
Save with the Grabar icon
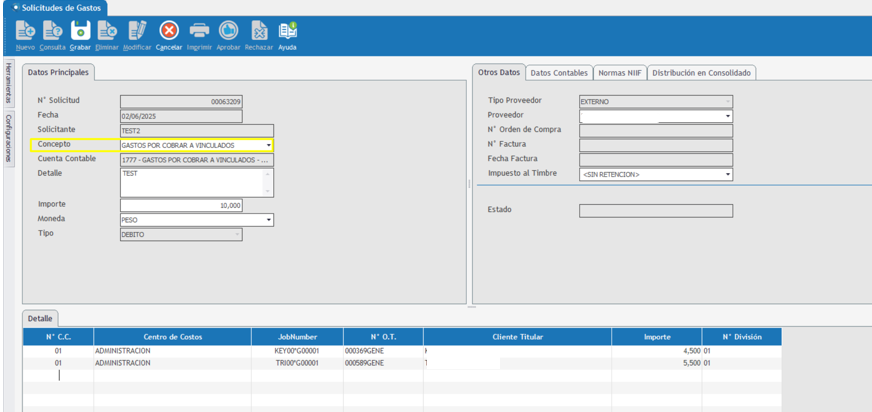(x=80, y=31)
